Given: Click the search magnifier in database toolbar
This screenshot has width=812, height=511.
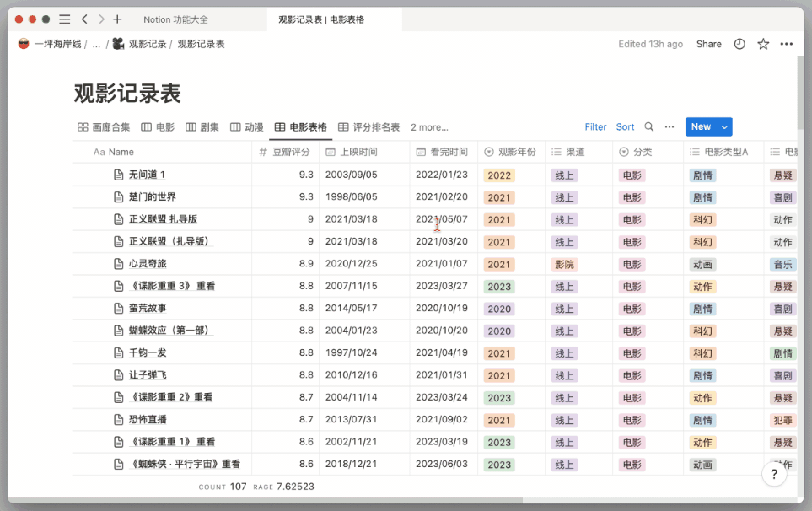Looking at the screenshot, I should (649, 126).
